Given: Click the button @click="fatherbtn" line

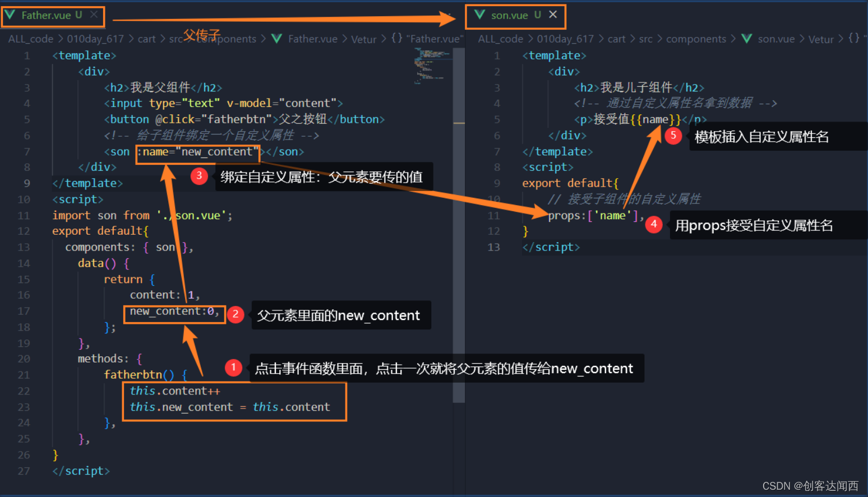Looking at the screenshot, I should [x=244, y=119].
